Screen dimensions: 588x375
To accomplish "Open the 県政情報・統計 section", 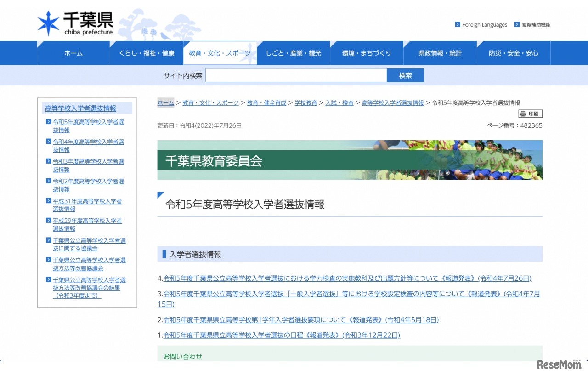I will pyautogui.click(x=440, y=53).
